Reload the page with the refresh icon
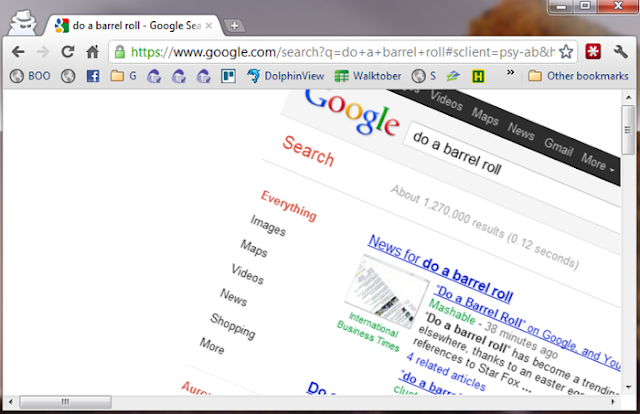640x414 pixels. [x=67, y=52]
